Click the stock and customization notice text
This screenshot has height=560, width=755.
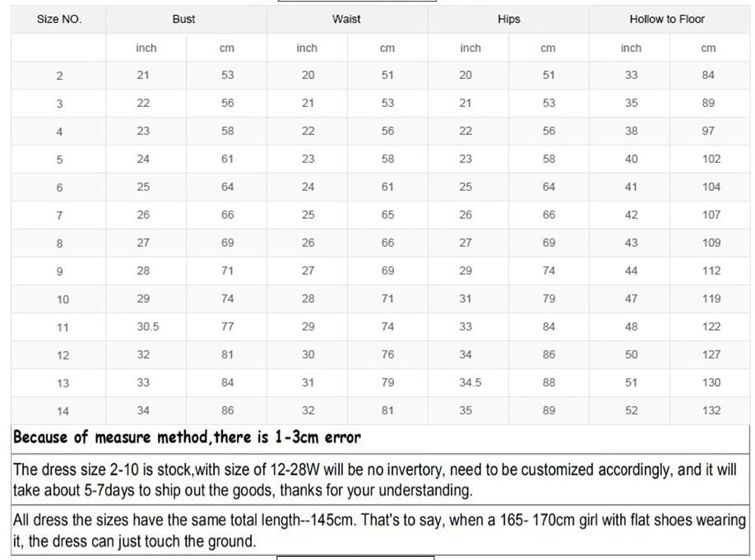coord(374,480)
